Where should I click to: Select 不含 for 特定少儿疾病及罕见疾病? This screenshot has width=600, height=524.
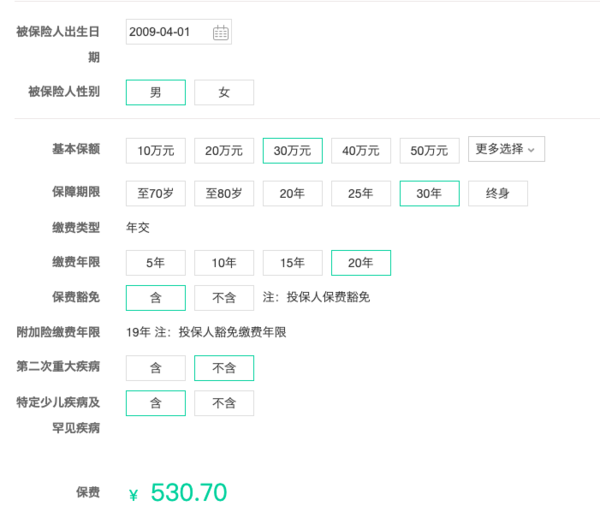click(224, 403)
